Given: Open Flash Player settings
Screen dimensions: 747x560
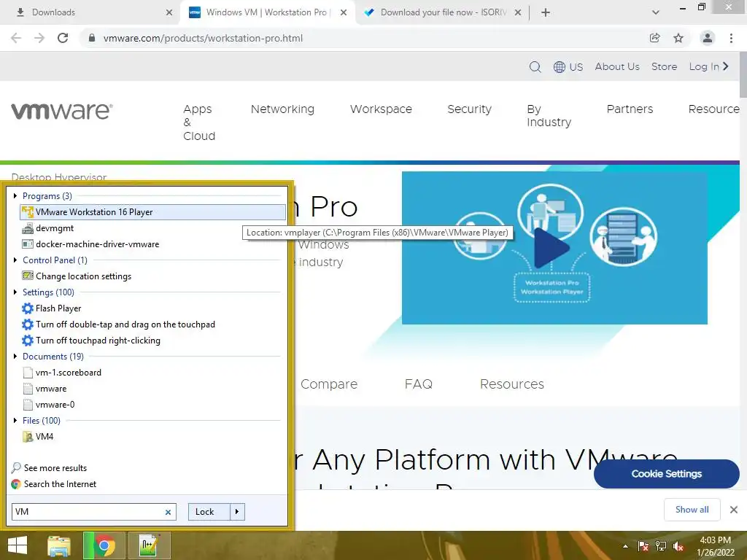Looking at the screenshot, I should [x=58, y=308].
